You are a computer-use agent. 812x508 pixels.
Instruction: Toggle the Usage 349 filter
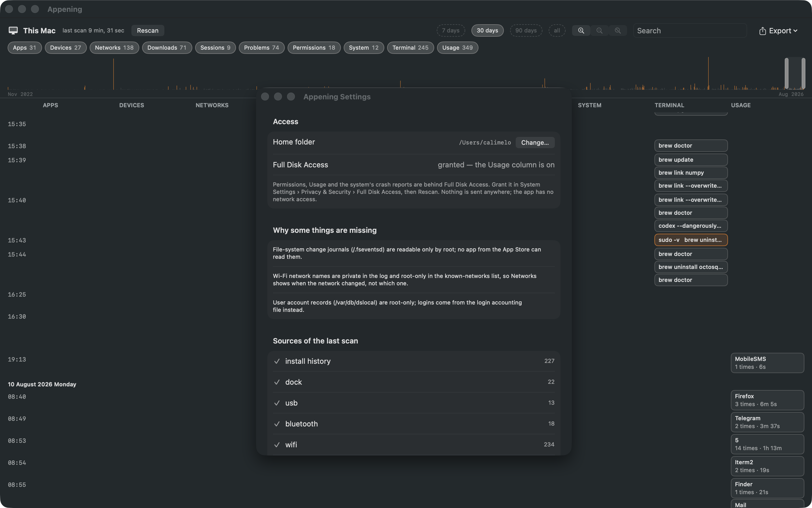(457, 48)
